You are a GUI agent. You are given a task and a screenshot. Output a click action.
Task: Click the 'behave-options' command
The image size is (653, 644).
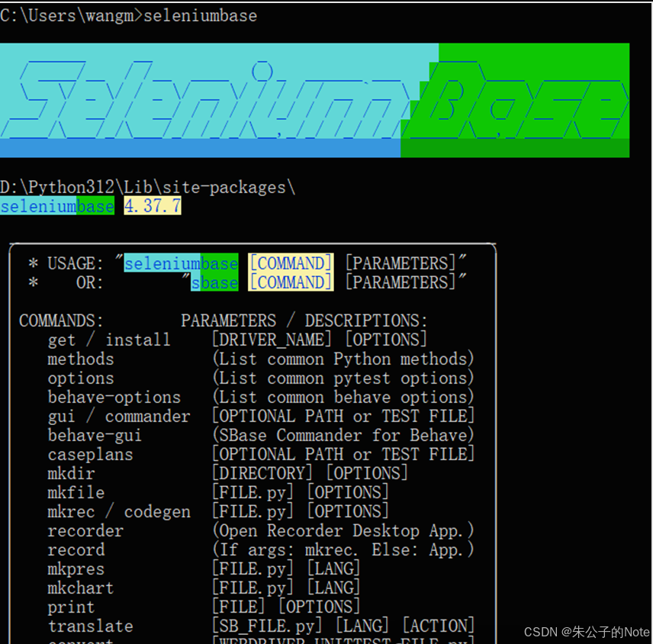click(x=114, y=398)
